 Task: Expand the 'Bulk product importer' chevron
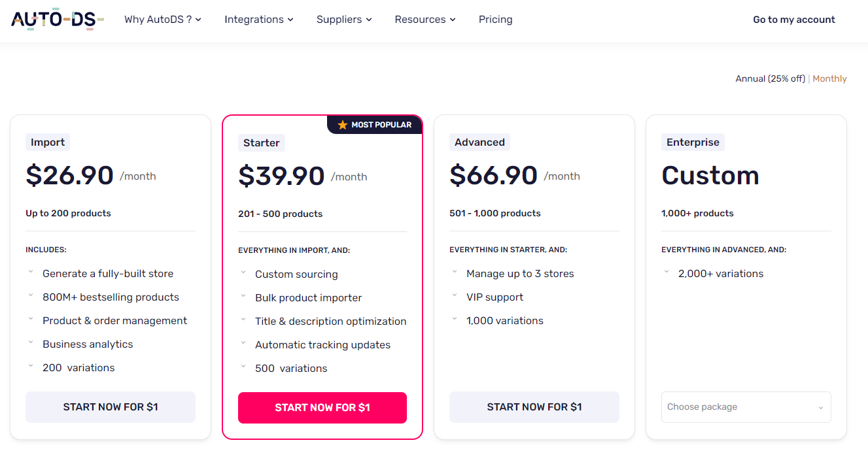243,296
